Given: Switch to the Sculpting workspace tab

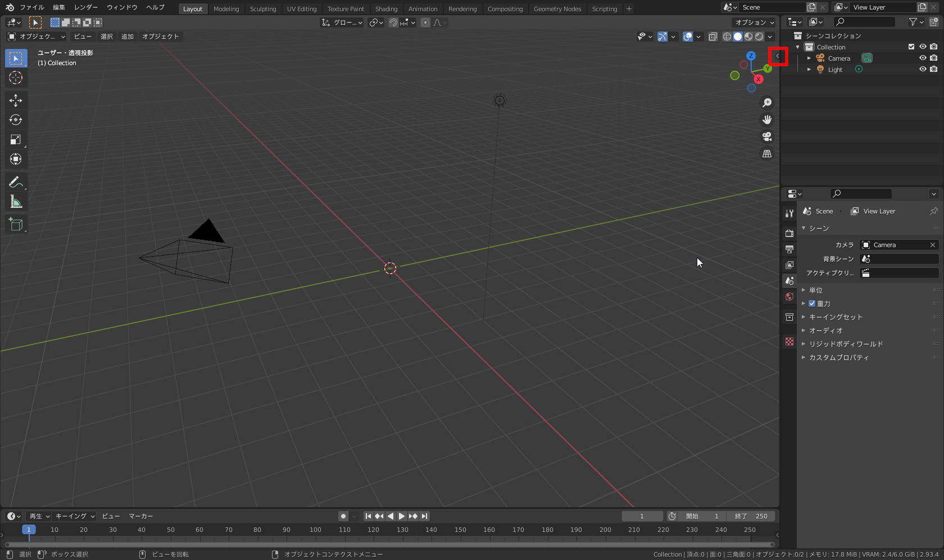Looking at the screenshot, I should (263, 9).
